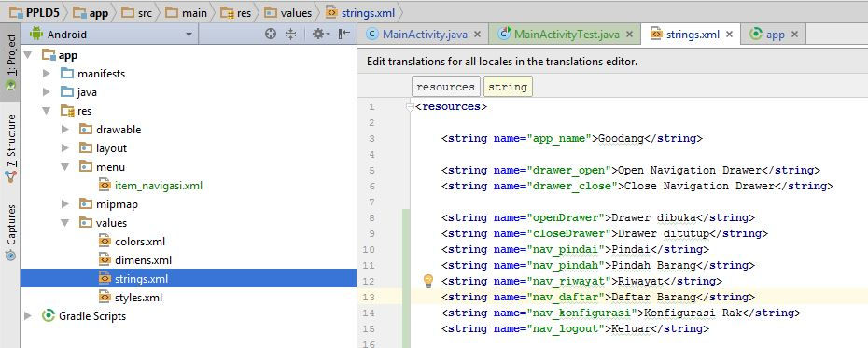Click fold toggle next to resources tag

410,106
